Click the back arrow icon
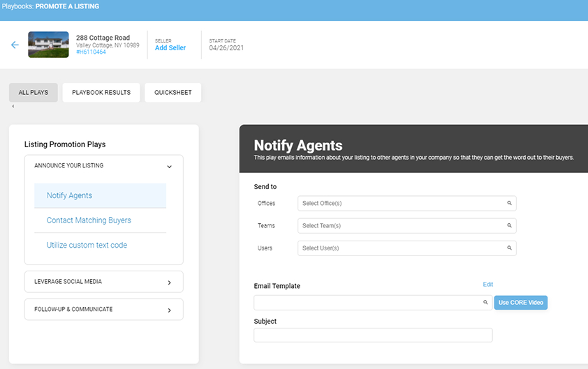Viewport: 588px width, 369px height. tap(15, 45)
